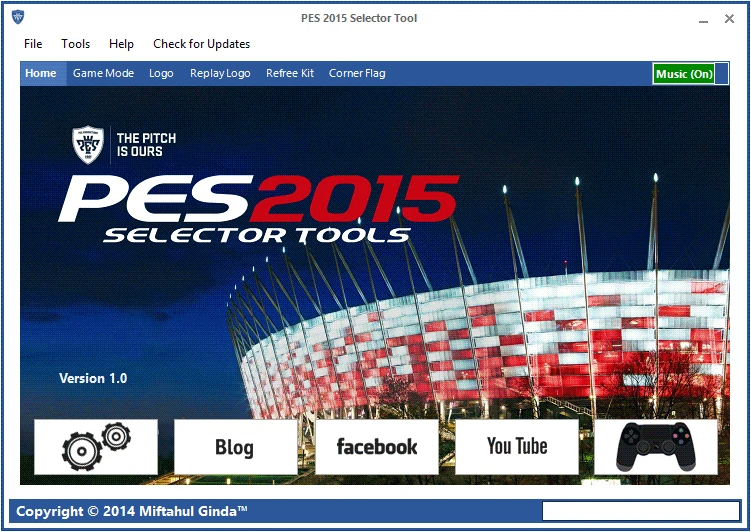Toggle the Music (On) button
The height and width of the screenshot is (532, 751).
point(684,74)
